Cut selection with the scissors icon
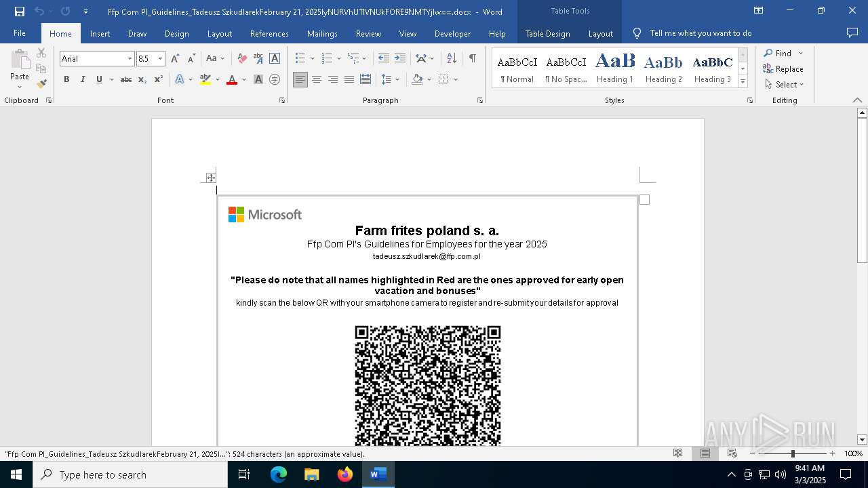The width and height of the screenshot is (868, 488). pyautogui.click(x=41, y=53)
